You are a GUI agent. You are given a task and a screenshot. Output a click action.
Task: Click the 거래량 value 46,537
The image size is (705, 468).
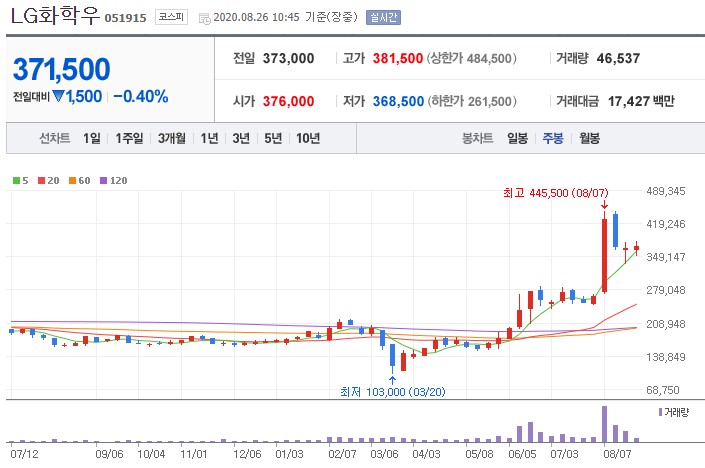click(618, 58)
